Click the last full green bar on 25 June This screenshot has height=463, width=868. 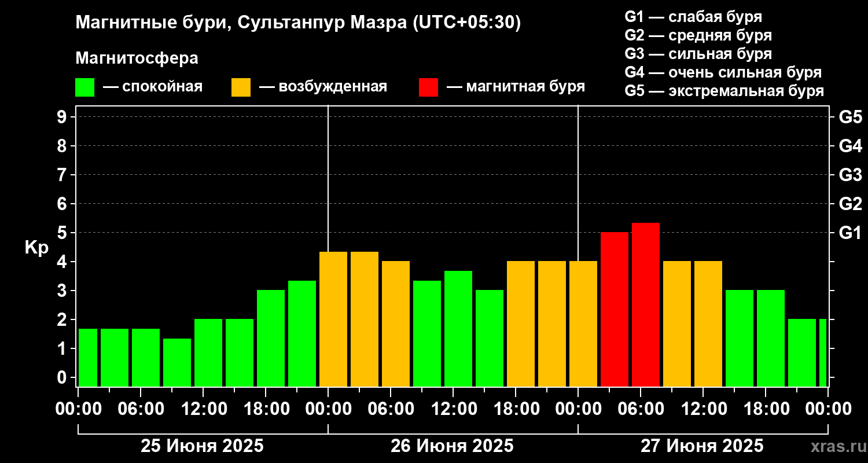click(x=302, y=333)
